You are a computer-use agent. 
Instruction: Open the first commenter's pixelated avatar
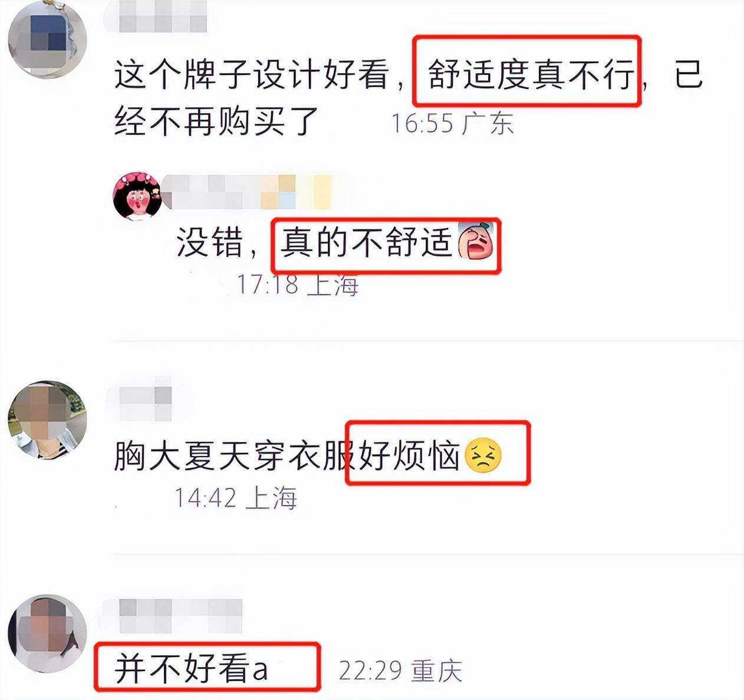(47, 39)
